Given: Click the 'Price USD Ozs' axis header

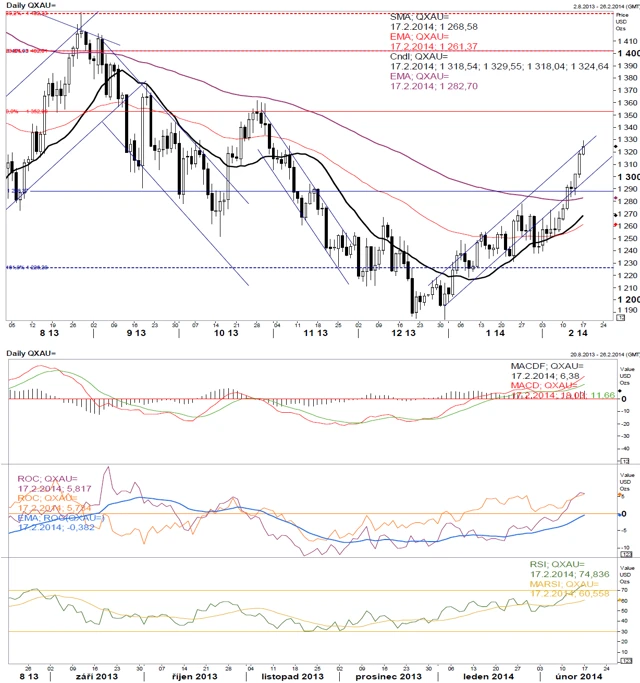Looking at the screenshot, I should [x=622, y=22].
